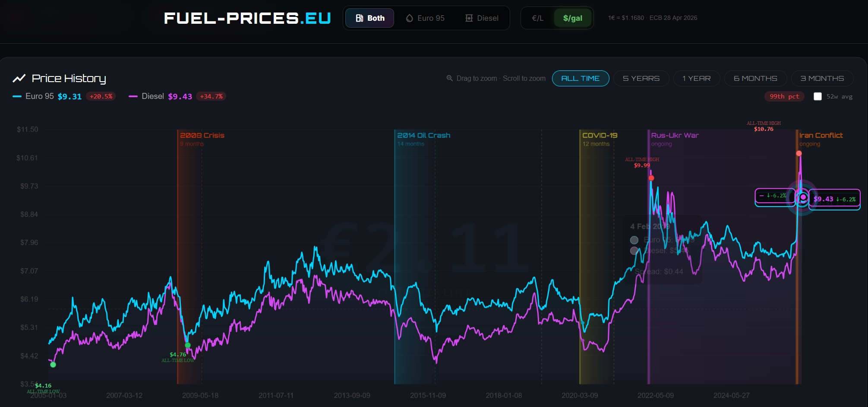Screen dimensions: 868x407
Task: Click the Euro 95 droplet icon
Action: click(x=410, y=18)
